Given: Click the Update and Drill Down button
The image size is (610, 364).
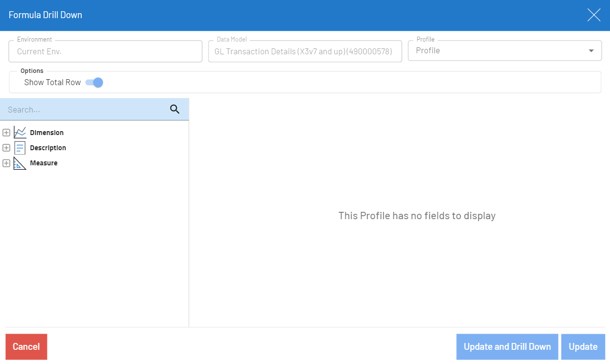Looking at the screenshot, I should click(507, 347).
